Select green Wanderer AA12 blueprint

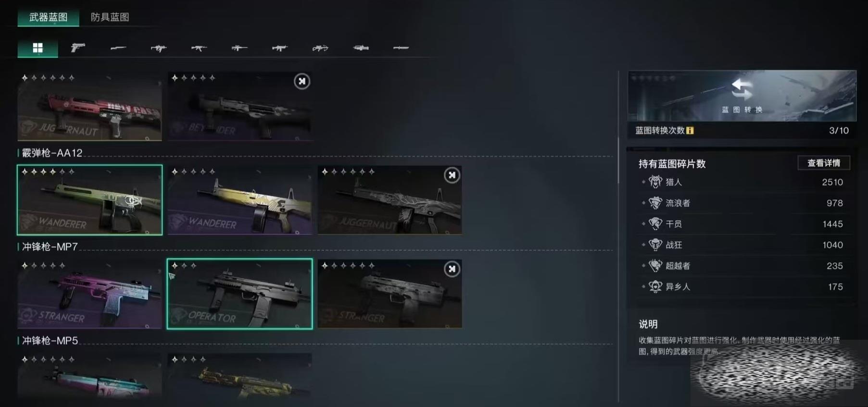tap(90, 200)
